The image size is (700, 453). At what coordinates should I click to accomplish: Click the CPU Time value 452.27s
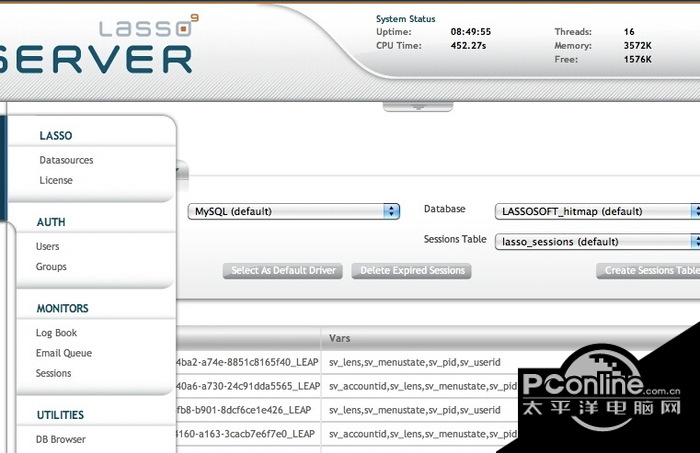coord(468,46)
